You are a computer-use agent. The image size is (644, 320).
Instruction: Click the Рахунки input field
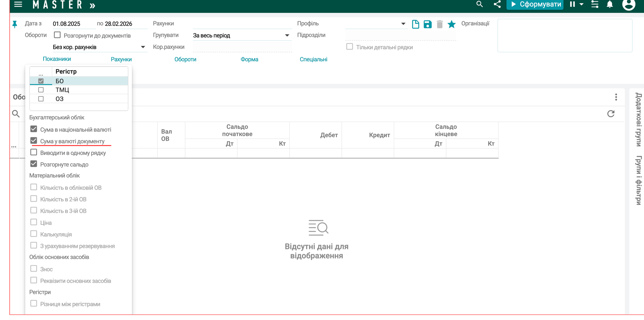(242, 24)
